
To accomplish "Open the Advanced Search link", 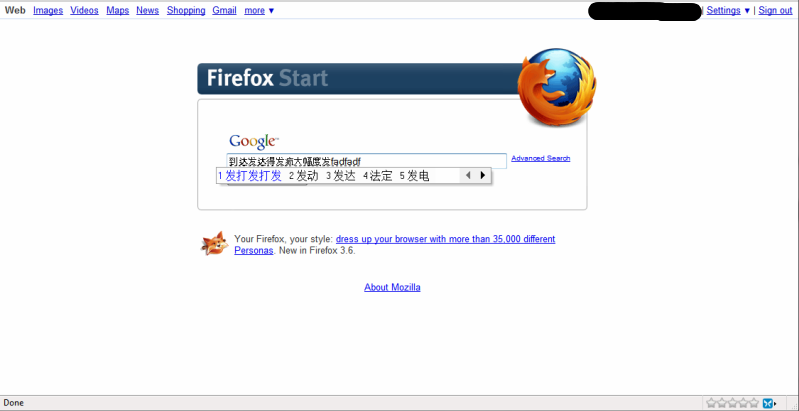I will click(x=541, y=158).
